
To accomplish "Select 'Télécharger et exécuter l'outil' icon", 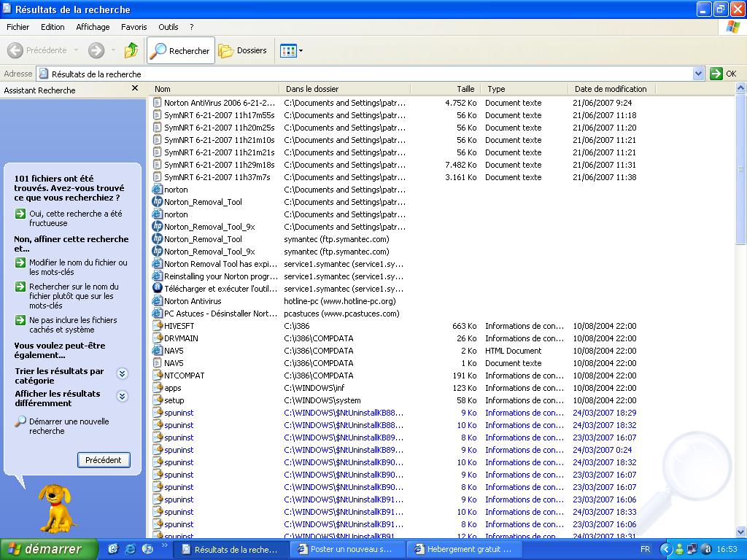I will point(158,289).
